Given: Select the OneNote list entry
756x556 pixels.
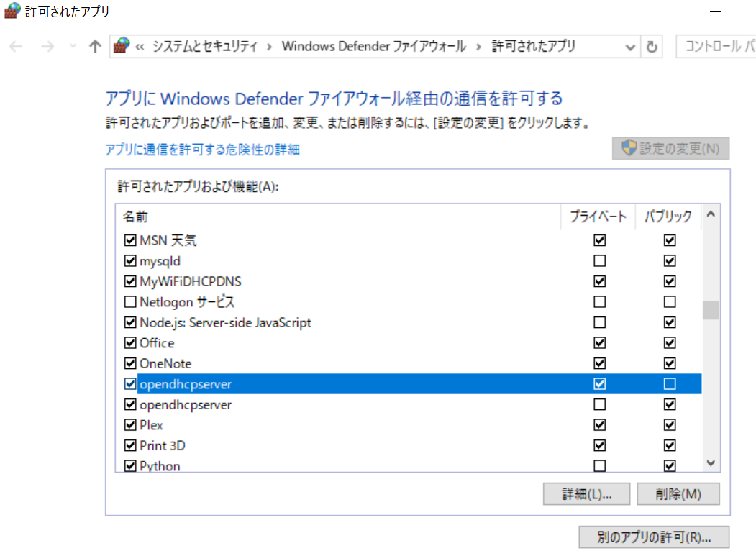Looking at the screenshot, I should coord(165,364).
